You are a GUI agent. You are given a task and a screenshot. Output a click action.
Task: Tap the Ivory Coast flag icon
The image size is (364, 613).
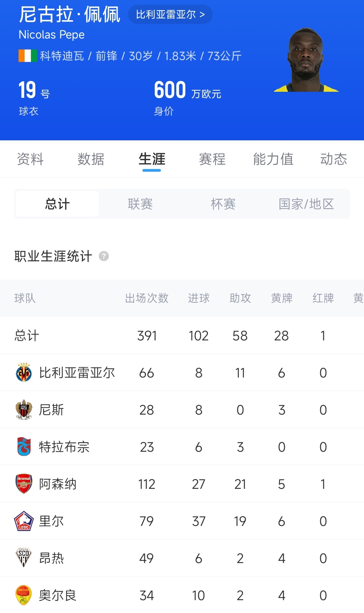tap(28, 56)
